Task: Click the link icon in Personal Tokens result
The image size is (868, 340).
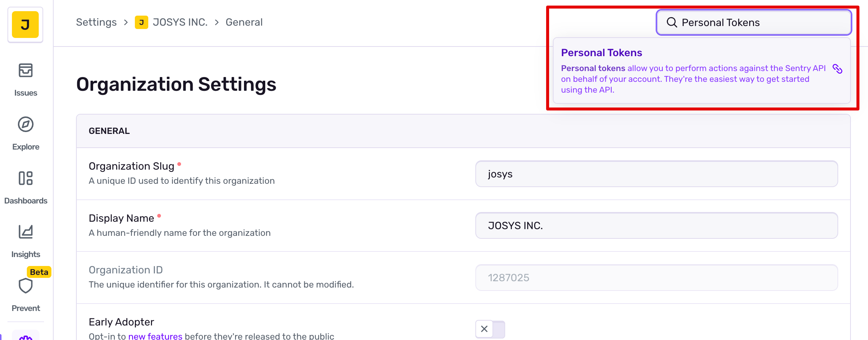Action: [837, 69]
